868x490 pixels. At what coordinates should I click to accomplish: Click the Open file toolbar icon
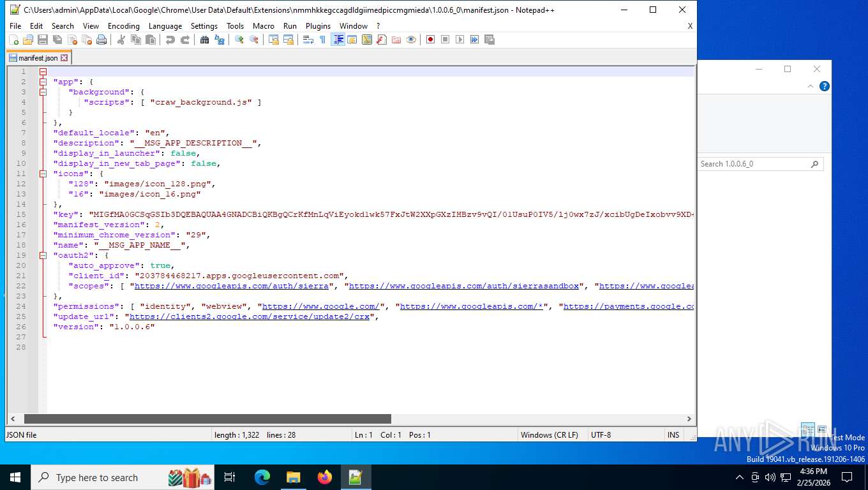click(x=28, y=40)
